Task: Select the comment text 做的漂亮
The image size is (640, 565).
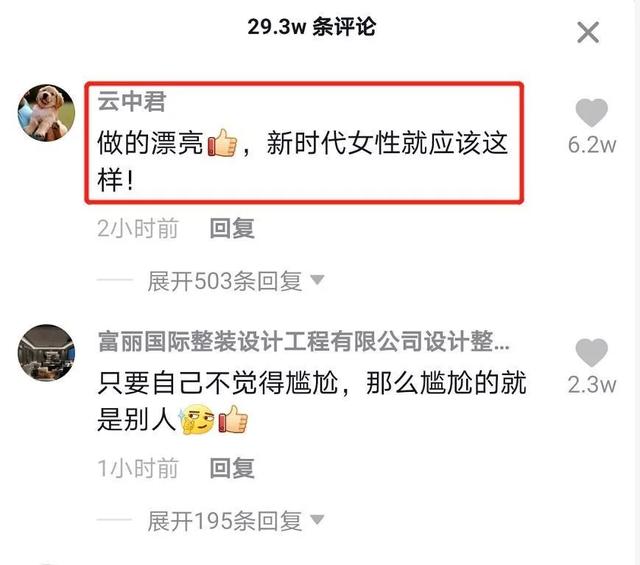Action: (150, 143)
